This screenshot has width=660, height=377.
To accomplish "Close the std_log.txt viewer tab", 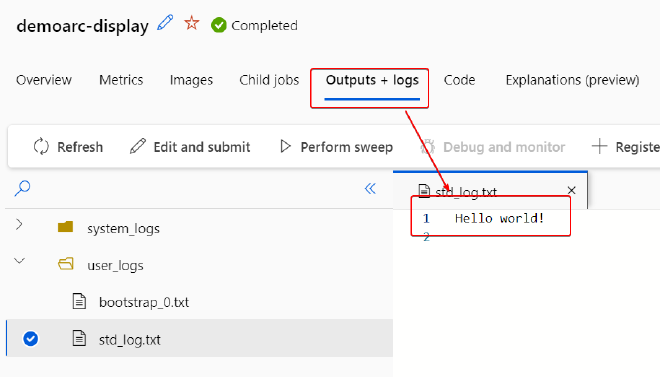I will coord(571,190).
